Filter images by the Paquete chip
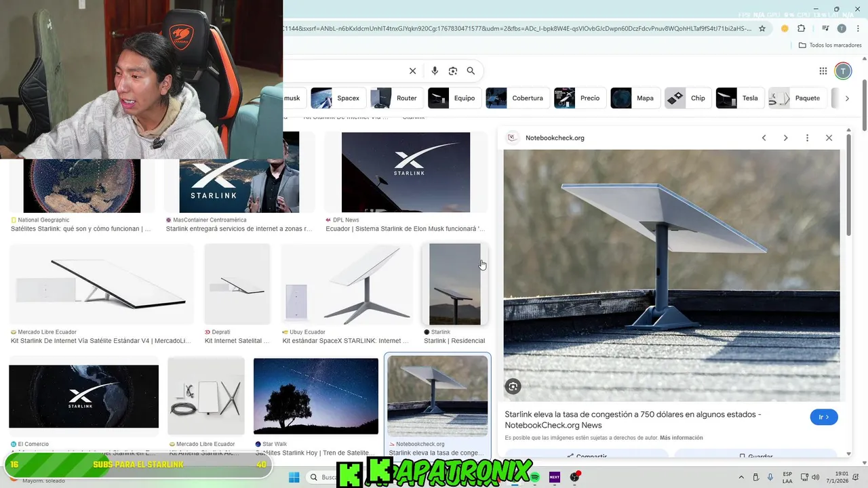Screen dimensions: 868x488 point(798,98)
